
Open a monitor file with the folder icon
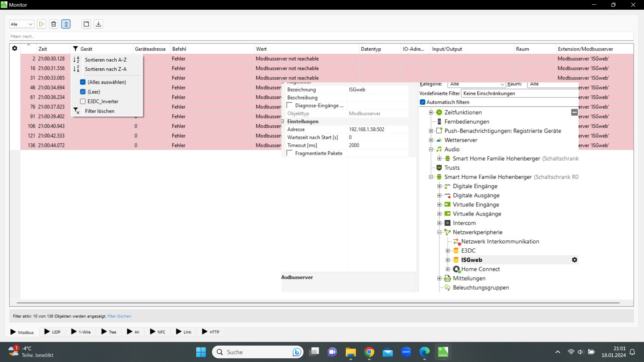[86, 24]
